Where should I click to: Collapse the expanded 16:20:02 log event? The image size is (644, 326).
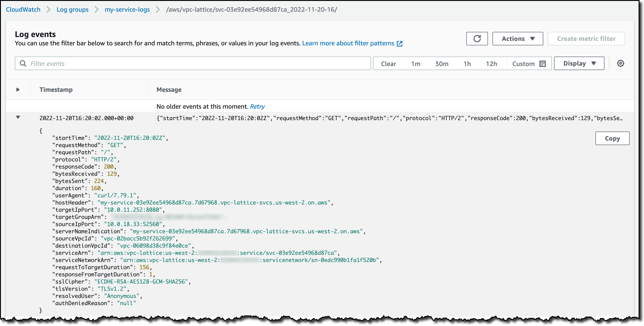[x=18, y=117]
